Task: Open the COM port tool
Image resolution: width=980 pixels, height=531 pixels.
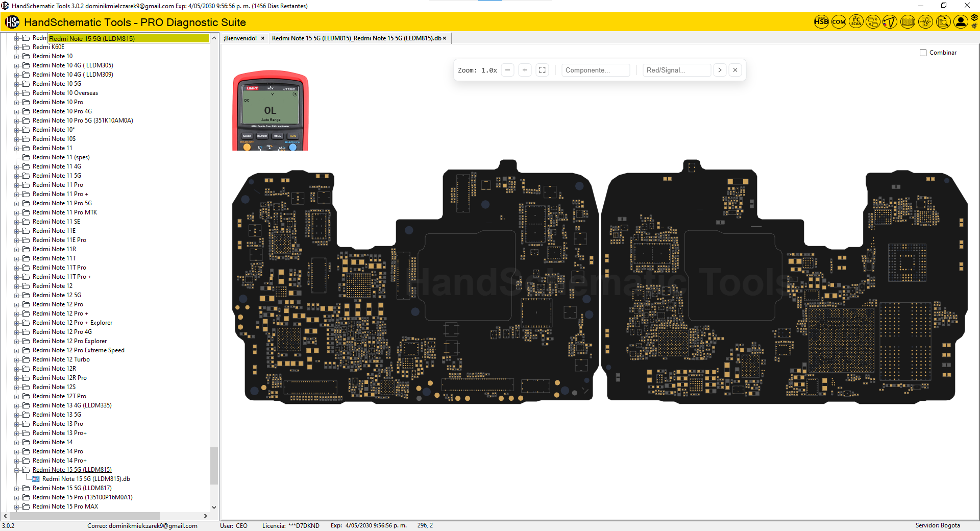Action: point(839,22)
